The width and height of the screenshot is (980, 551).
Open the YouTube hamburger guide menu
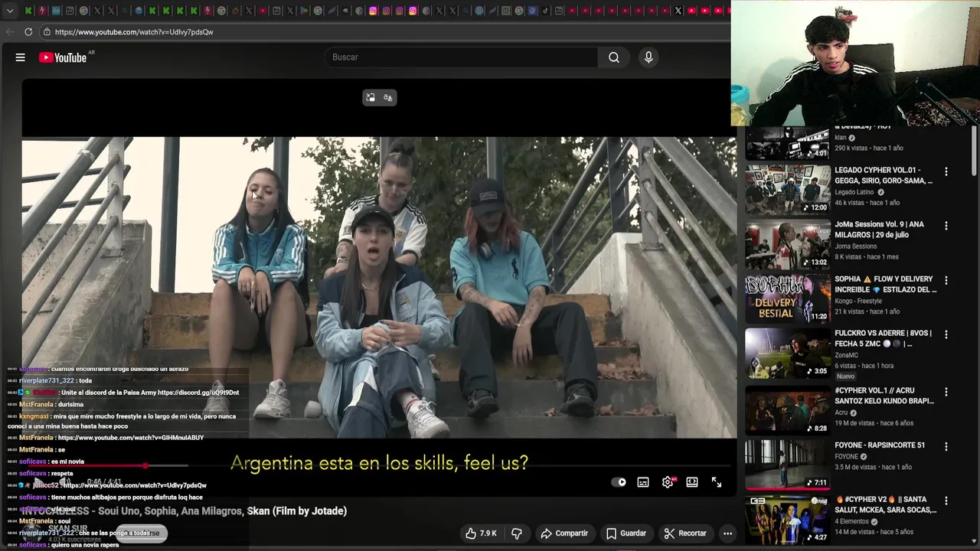pos(21,57)
